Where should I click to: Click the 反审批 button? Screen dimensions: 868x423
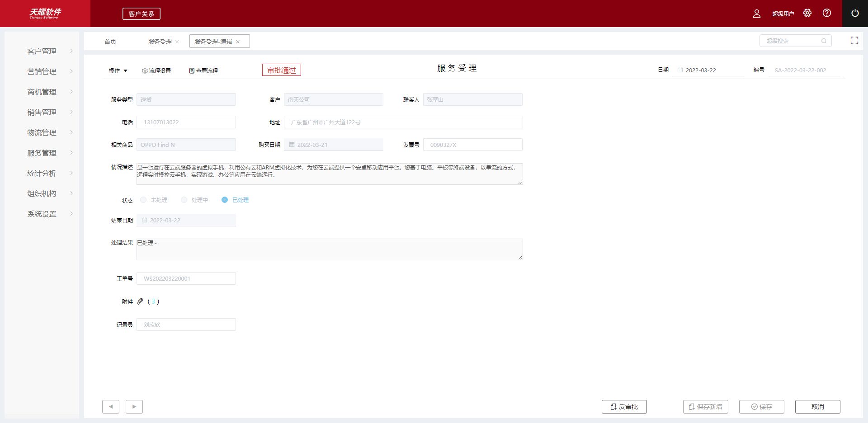point(624,407)
